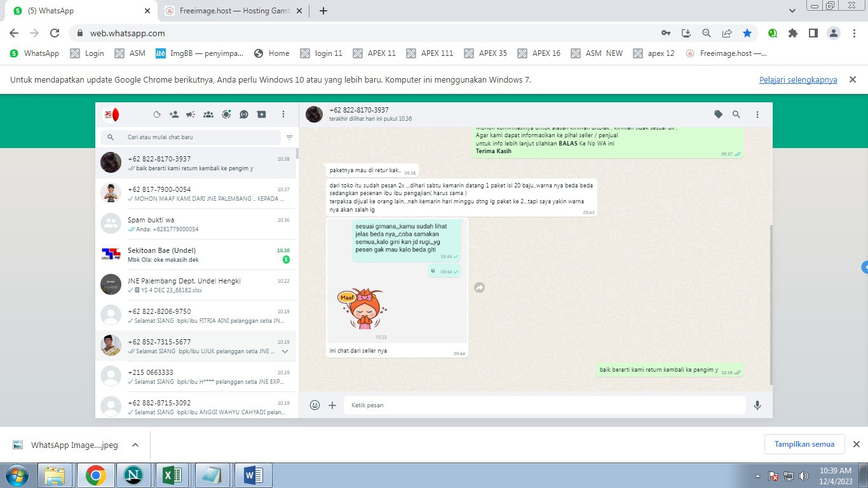The height and width of the screenshot is (488, 868).
Task: Reload the current page
Action: tap(55, 33)
